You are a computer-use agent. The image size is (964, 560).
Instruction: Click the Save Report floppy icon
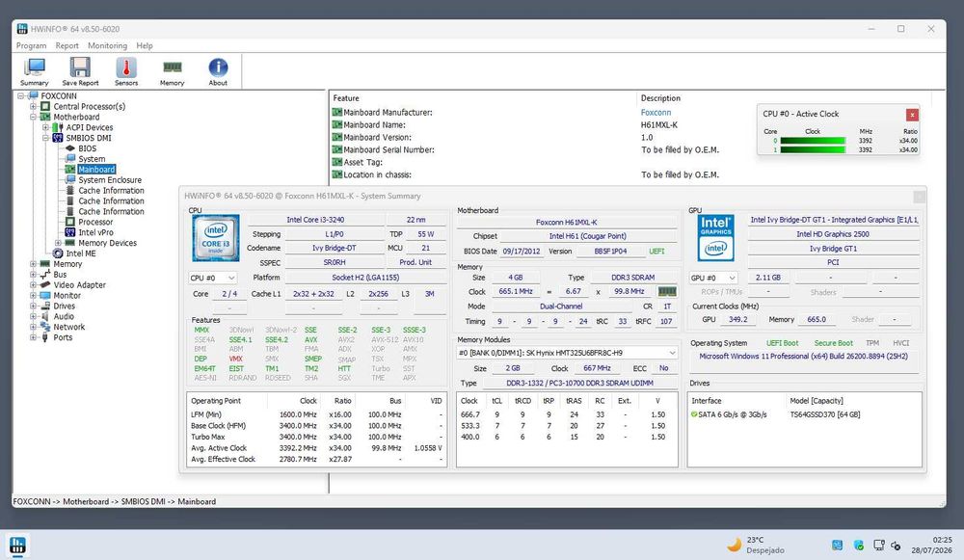tap(80, 71)
